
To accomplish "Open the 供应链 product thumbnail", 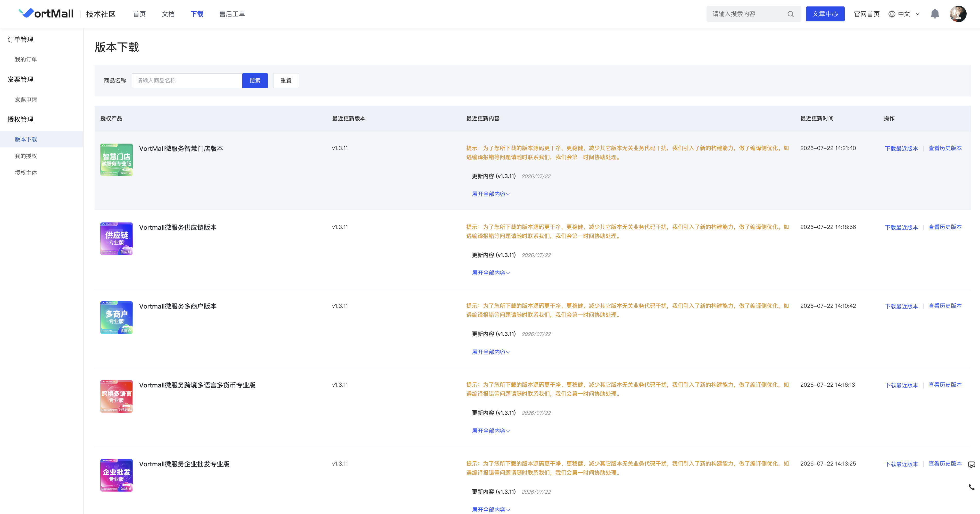I will pyautogui.click(x=117, y=238).
